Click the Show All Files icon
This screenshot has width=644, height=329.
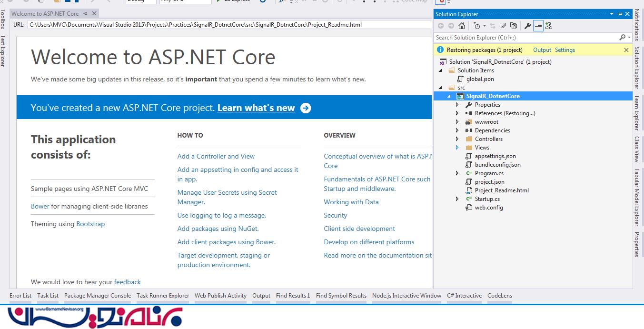click(513, 26)
